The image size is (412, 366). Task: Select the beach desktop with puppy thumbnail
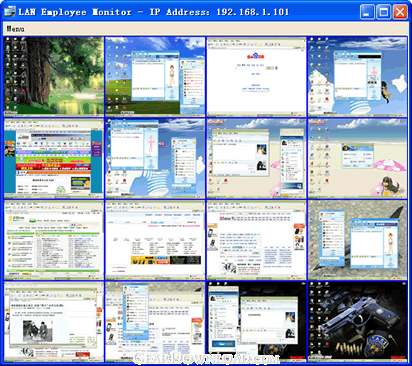357,158
